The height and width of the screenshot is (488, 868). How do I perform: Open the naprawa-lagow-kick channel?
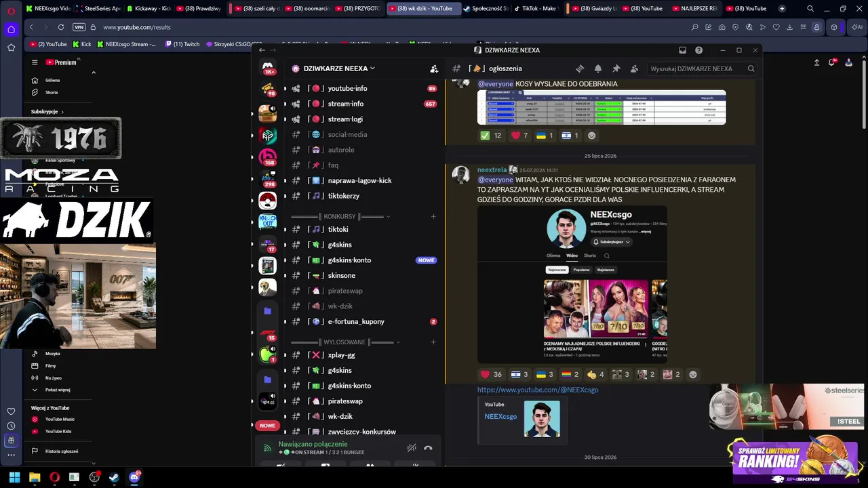[360, 180]
